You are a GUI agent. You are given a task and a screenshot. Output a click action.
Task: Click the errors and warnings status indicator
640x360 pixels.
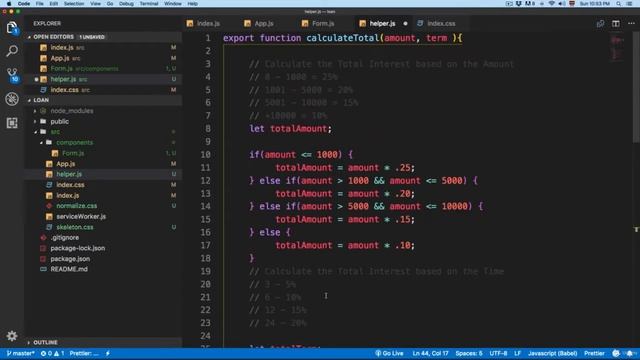(x=52, y=353)
